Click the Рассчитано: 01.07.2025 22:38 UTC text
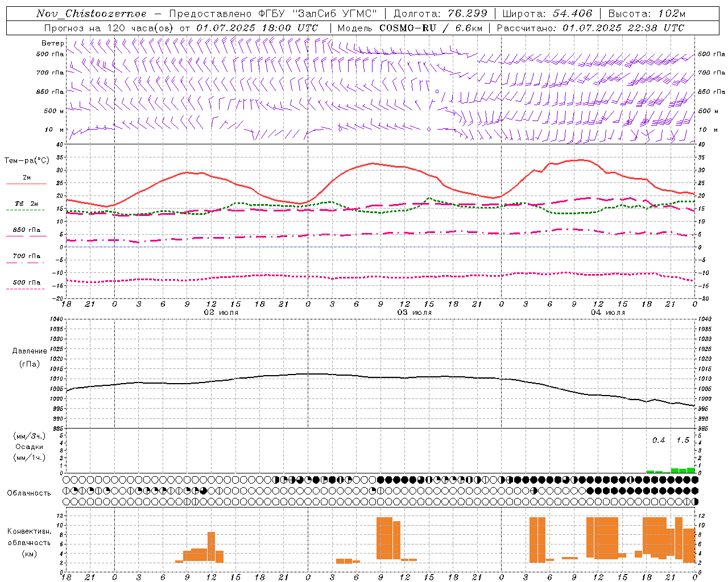 click(x=590, y=28)
